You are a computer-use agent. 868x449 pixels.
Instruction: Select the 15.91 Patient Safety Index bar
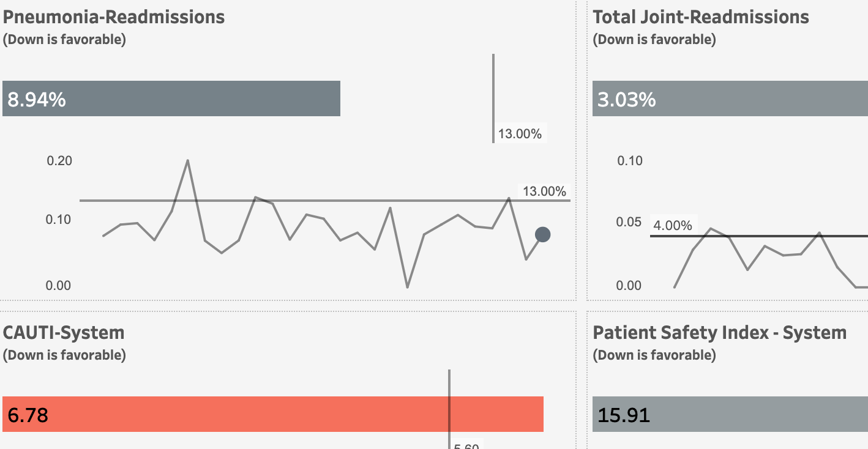[x=730, y=414]
